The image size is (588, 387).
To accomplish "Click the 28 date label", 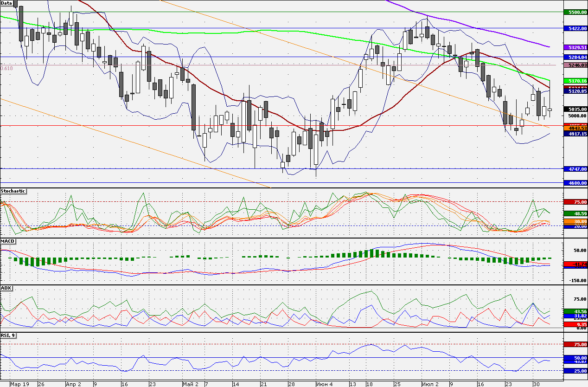I will [x=291, y=384].
